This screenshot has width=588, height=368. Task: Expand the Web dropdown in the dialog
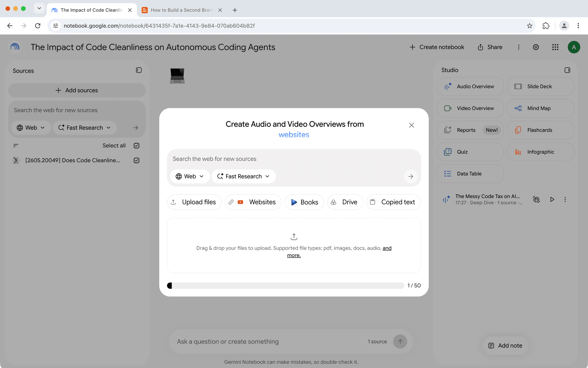[x=190, y=176]
